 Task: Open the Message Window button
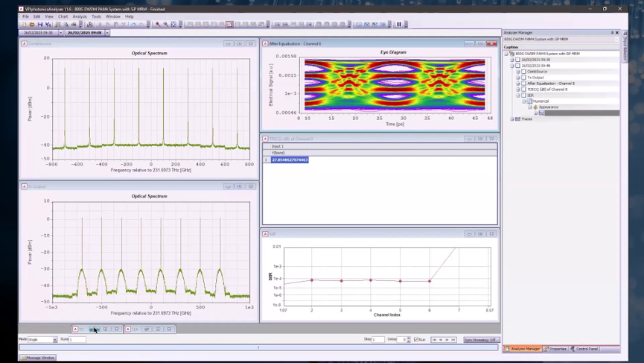(x=37, y=358)
